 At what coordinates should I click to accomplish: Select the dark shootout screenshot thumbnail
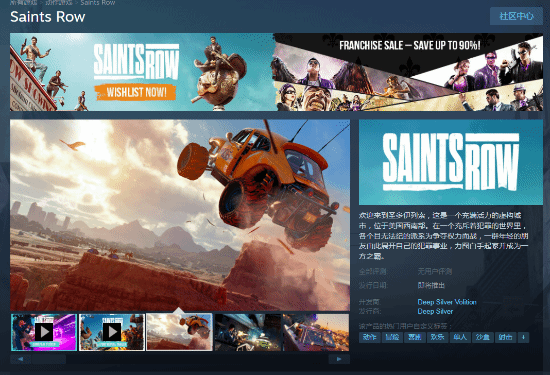tap(248, 332)
